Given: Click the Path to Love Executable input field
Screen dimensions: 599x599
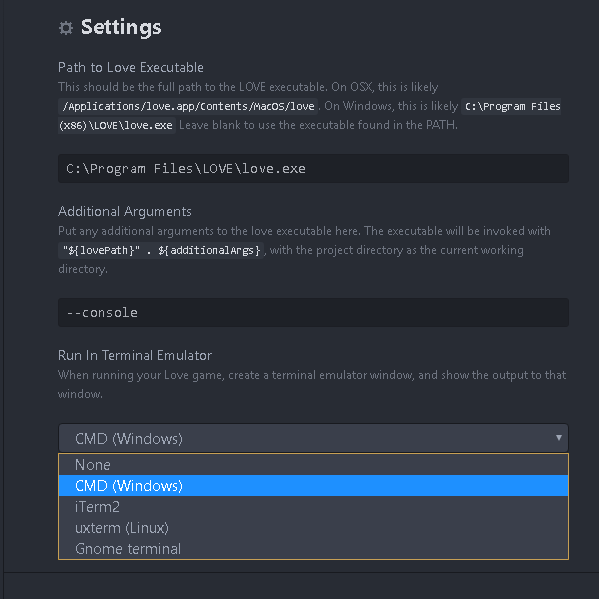Looking at the screenshot, I should pos(313,168).
